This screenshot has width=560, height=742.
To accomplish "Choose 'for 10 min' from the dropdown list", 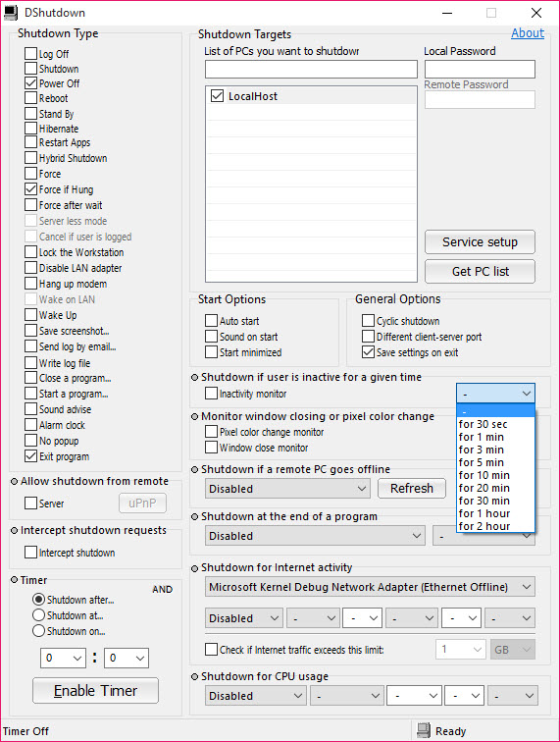I will pos(495,475).
